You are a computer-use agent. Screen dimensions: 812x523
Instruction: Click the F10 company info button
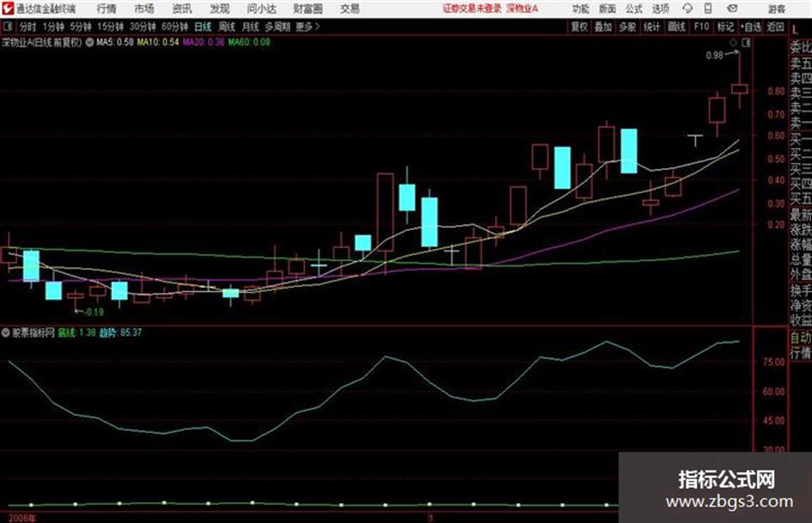pyautogui.click(x=702, y=27)
